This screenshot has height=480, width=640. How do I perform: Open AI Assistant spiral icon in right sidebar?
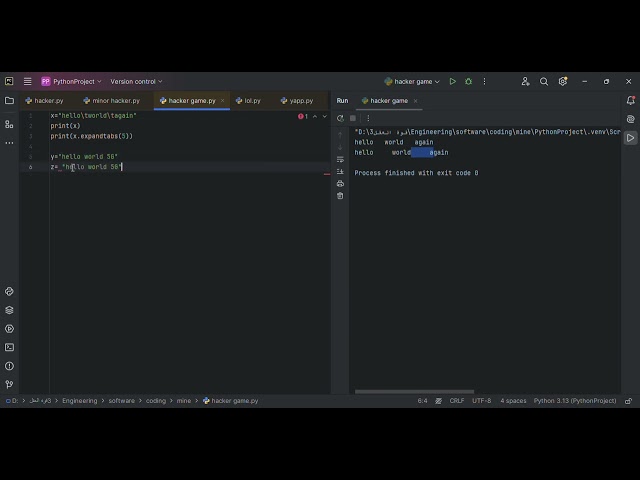tap(631, 119)
